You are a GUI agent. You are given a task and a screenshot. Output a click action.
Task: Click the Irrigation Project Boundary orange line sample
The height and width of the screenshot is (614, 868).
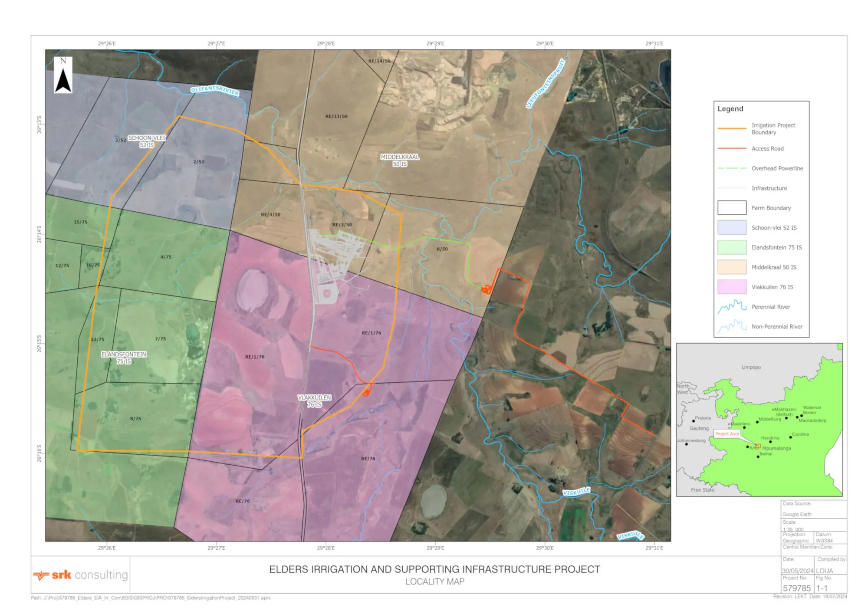(x=732, y=128)
